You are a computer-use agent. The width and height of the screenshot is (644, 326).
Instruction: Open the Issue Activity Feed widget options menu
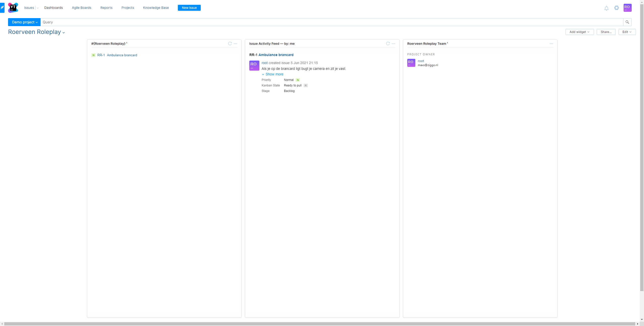pyautogui.click(x=393, y=44)
